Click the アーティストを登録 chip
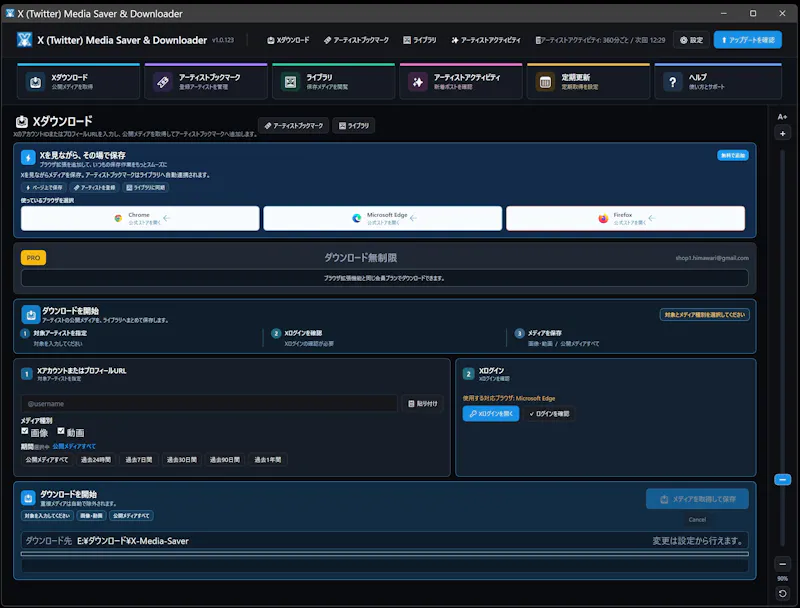This screenshot has width=800, height=608. point(94,188)
